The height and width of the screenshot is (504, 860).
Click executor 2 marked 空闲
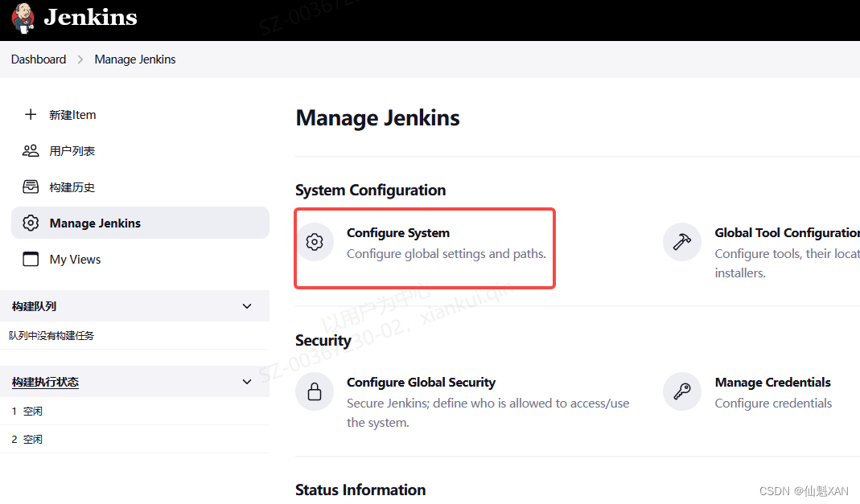pos(27,438)
